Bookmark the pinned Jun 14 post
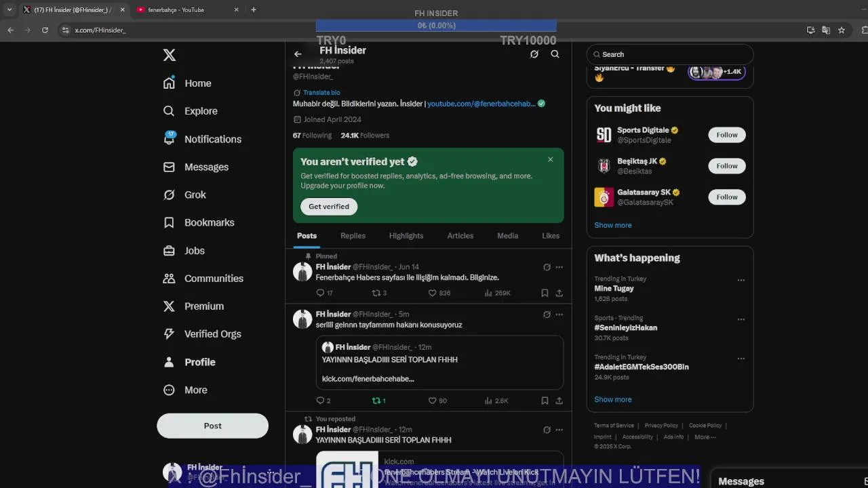The width and height of the screenshot is (868, 488). point(545,293)
